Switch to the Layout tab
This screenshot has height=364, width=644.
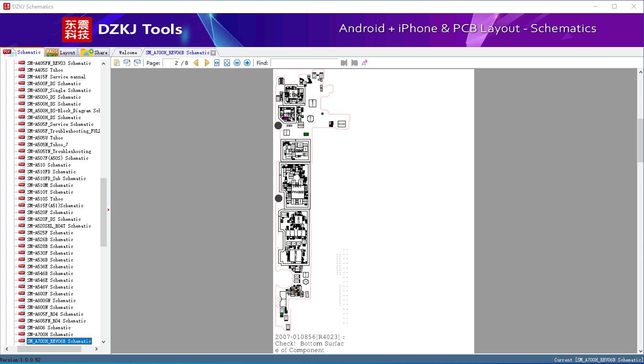[61, 53]
